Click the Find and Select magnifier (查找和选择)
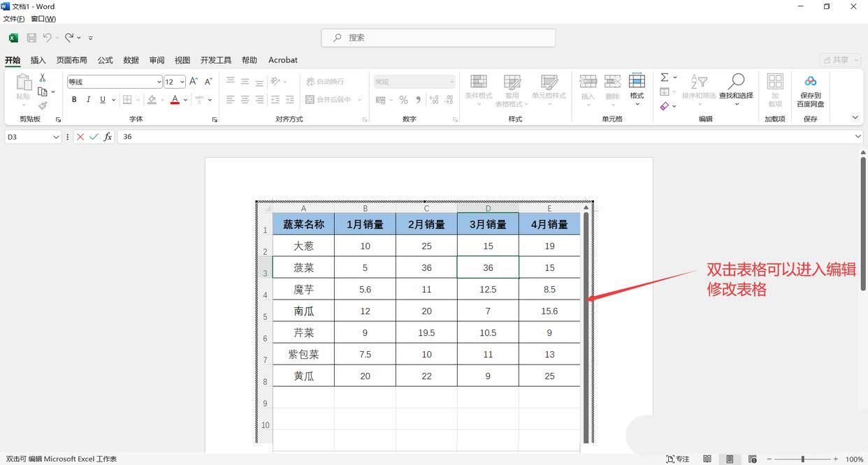The height and width of the screenshot is (465, 868). [736, 82]
